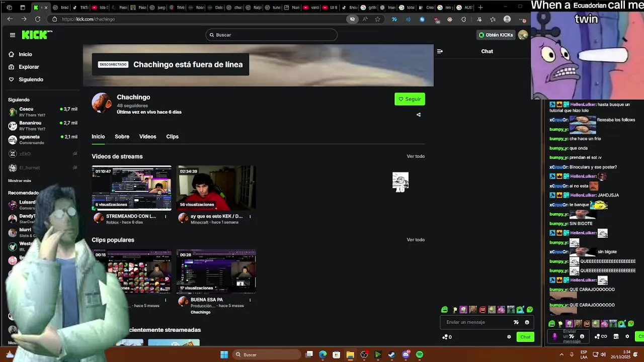
Task: Open El_hornet offline channel in sidebar
Action: coord(43,168)
